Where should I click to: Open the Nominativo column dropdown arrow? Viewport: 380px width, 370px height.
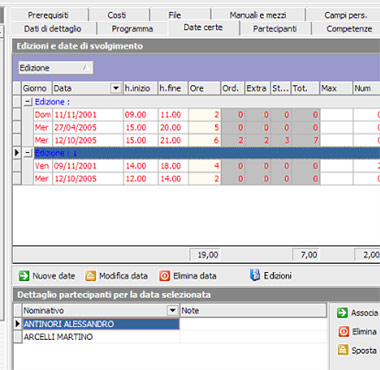point(172,310)
